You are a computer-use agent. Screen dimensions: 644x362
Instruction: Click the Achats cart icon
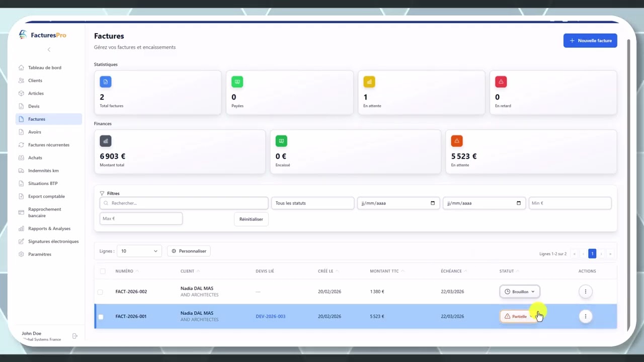(x=21, y=157)
